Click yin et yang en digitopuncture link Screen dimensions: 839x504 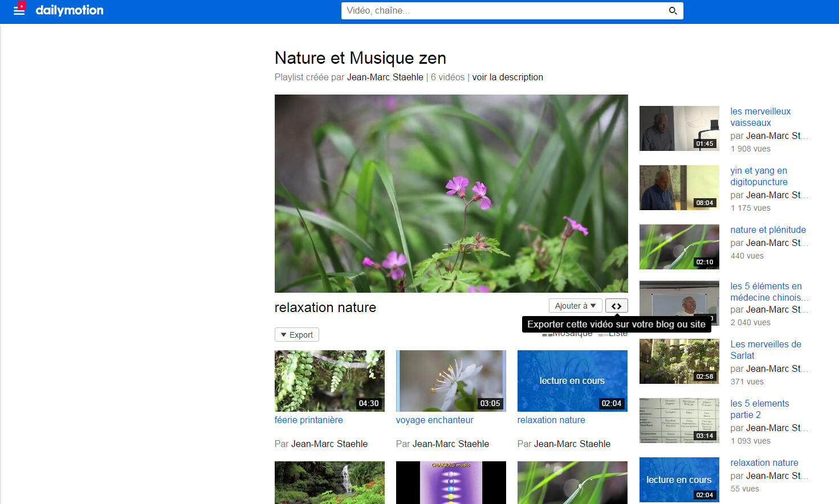click(x=759, y=176)
